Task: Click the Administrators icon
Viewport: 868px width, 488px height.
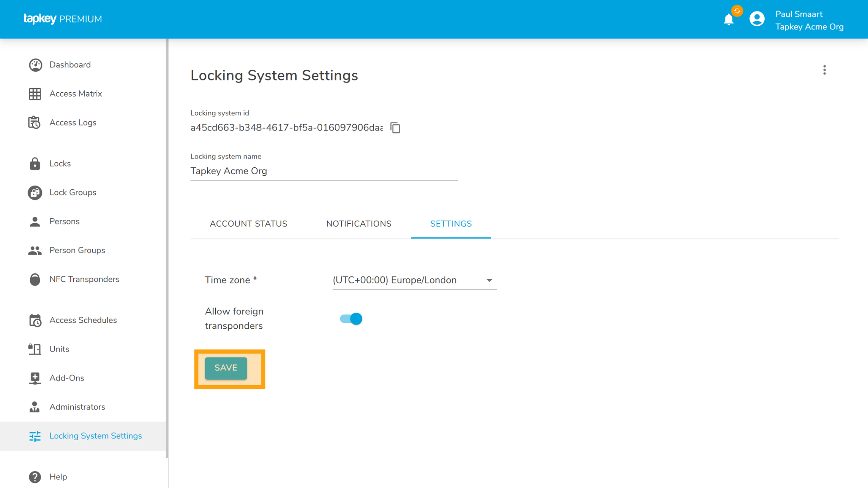Action: click(x=35, y=407)
